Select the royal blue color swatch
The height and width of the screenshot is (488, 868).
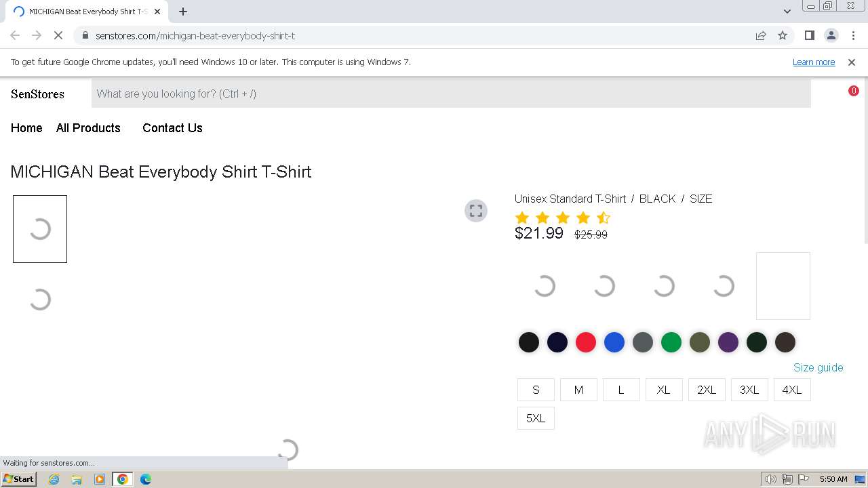pos(614,342)
